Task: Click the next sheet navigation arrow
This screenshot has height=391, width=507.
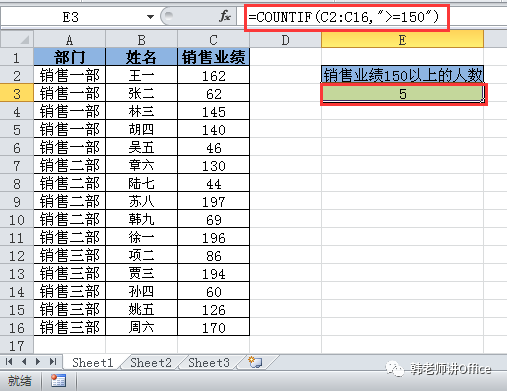Action: point(38,362)
